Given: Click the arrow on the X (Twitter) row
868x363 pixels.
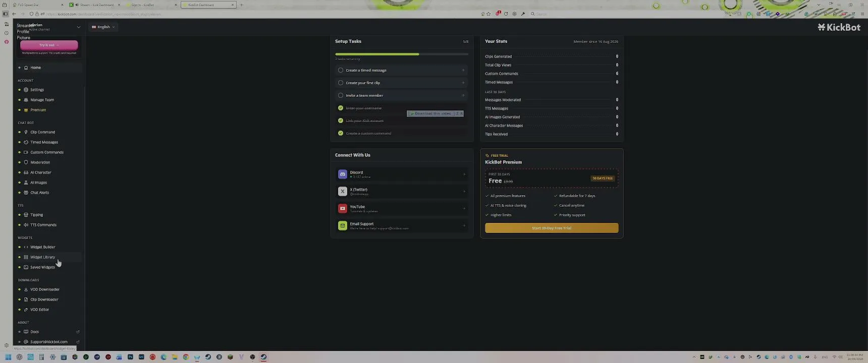Looking at the screenshot, I should point(464,192).
